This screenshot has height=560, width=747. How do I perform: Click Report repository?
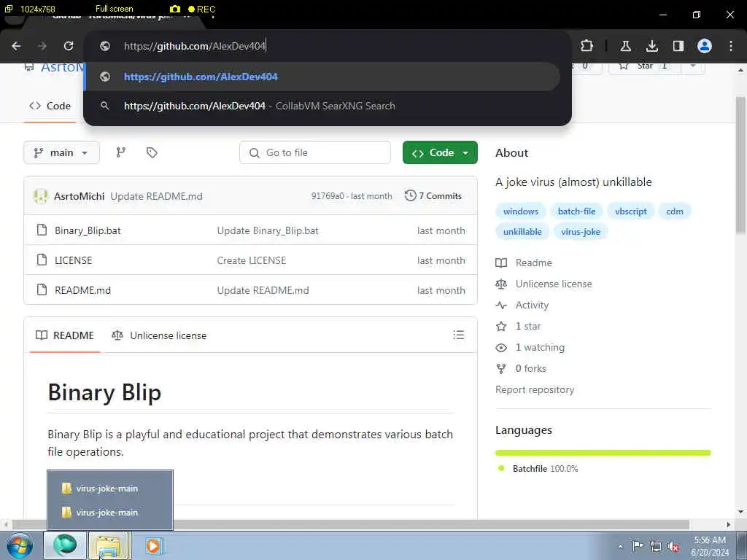pyautogui.click(x=535, y=389)
